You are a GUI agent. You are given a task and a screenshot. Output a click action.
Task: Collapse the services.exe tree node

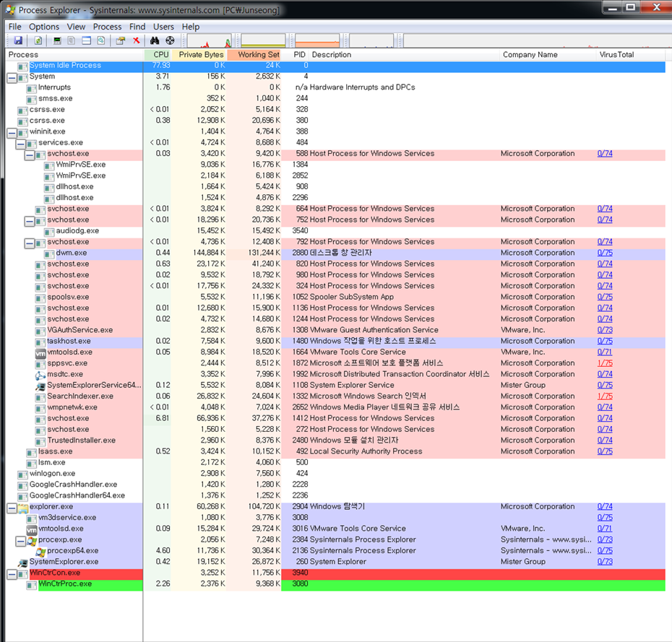click(20, 144)
